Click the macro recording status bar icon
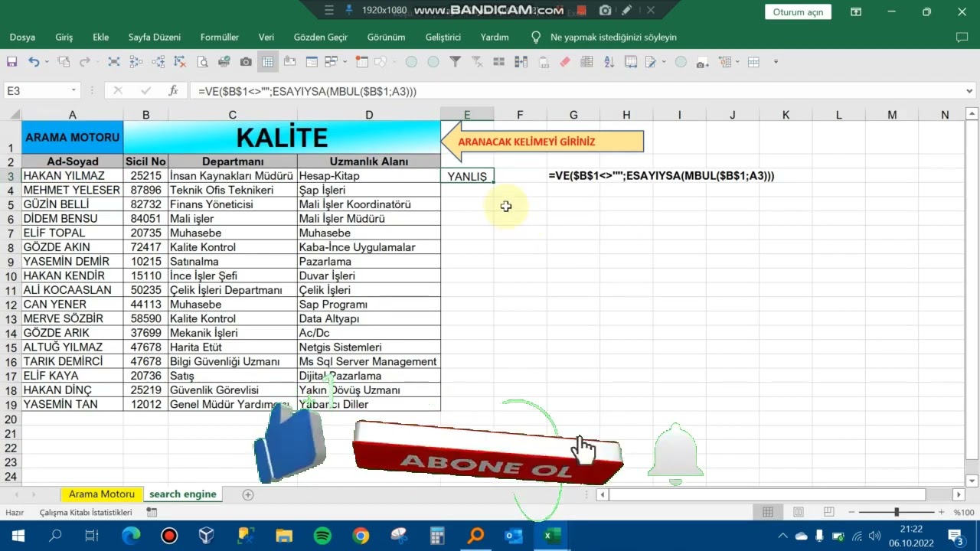 [x=152, y=513]
